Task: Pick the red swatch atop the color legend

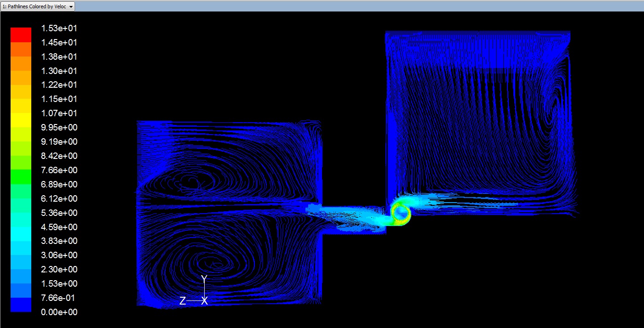Action: click(21, 35)
